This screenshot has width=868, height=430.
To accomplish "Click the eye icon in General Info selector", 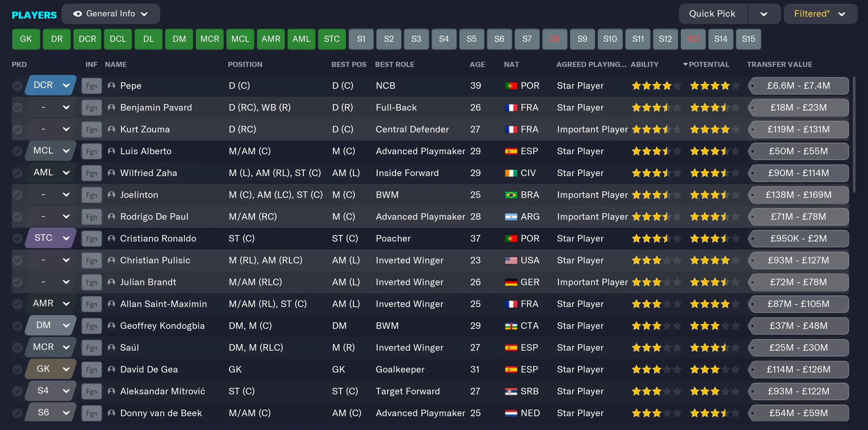I will (77, 14).
